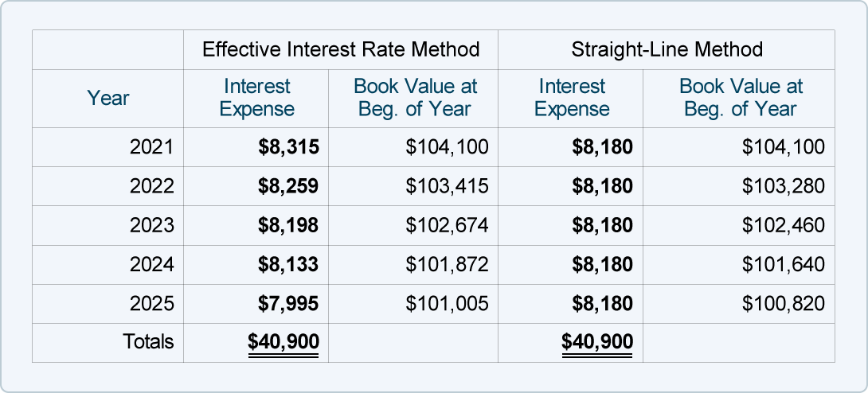Select the $8,259 interest expense cell
868x393 pixels.
click(288, 186)
